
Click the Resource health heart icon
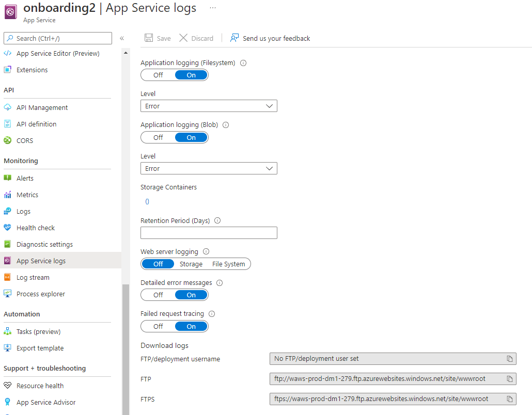pos(7,386)
